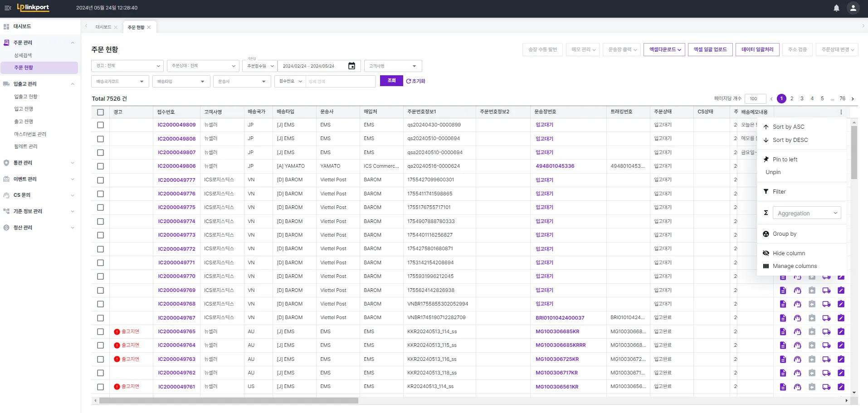Click the document icon in order IC2000049765 row
Viewport: 868px width, 413px height.
783,332
